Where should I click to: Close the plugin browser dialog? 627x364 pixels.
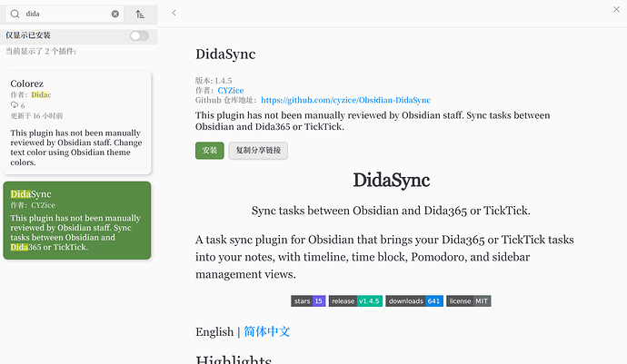tap(616, 10)
